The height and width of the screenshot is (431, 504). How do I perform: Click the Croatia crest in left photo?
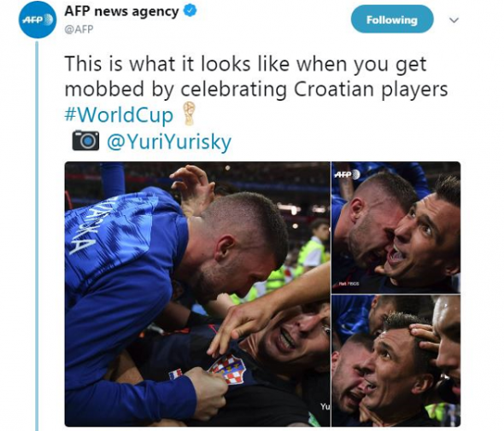(x=227, y=369)
